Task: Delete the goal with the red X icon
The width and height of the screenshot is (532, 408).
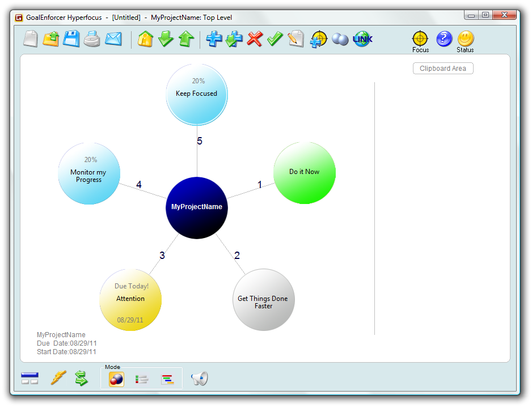Action: click(x=255, y=39)
